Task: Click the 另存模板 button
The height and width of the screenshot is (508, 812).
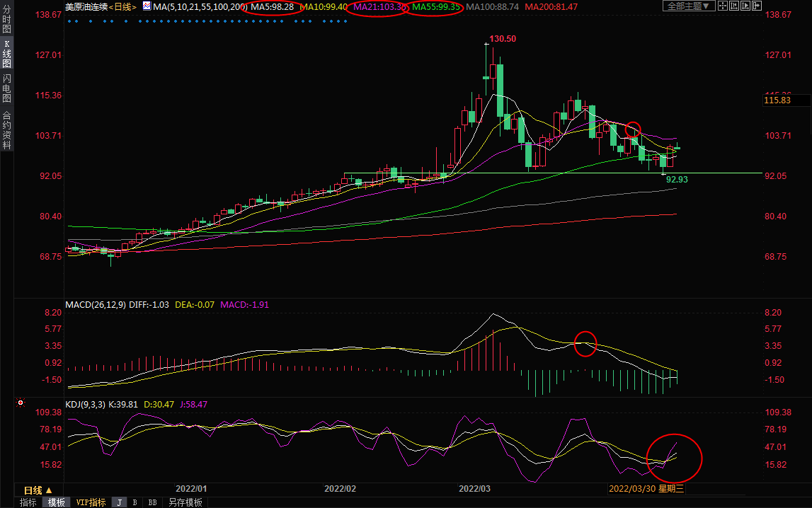Action: pyautogui.click(x=185, y=502)
